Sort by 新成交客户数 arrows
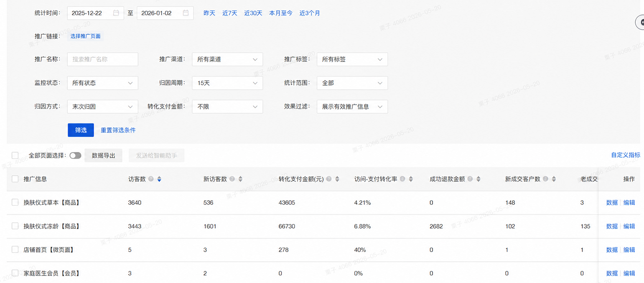Screen dimensions: 644x283 pyautogui.click(x=554, y=179)
